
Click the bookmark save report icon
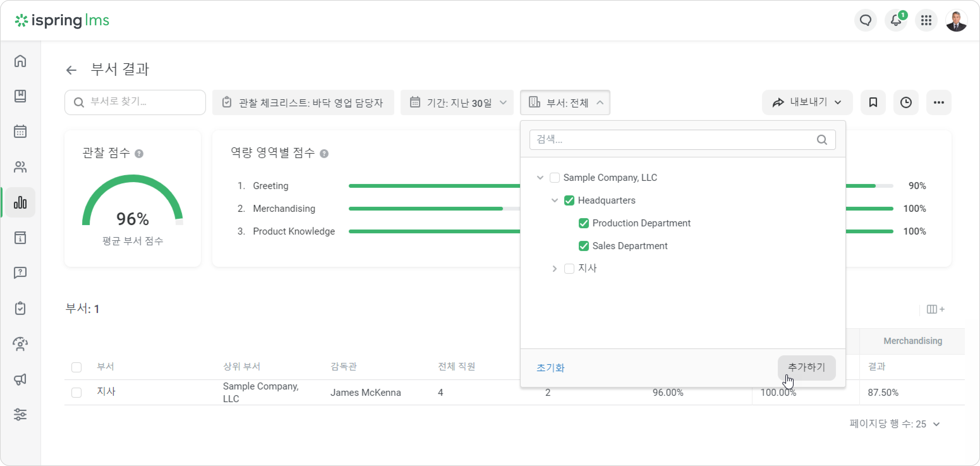(x=873, y=102)
